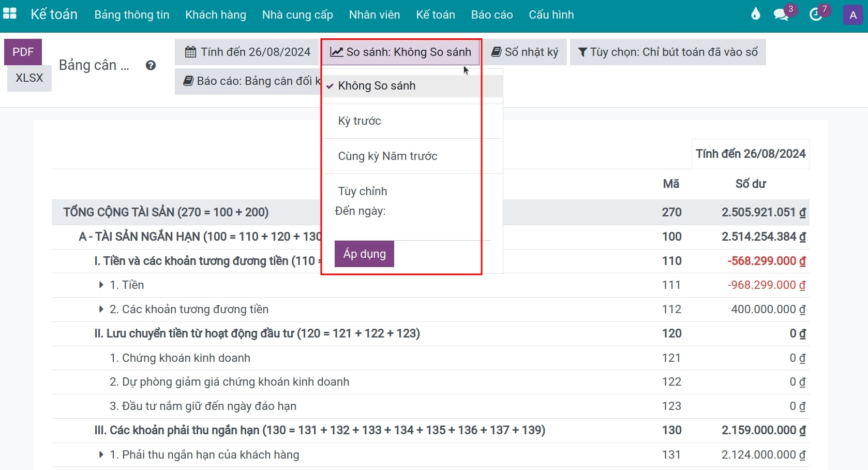Choose Kỳ trước comparison option
868x470 pixels.
(360, 121)
